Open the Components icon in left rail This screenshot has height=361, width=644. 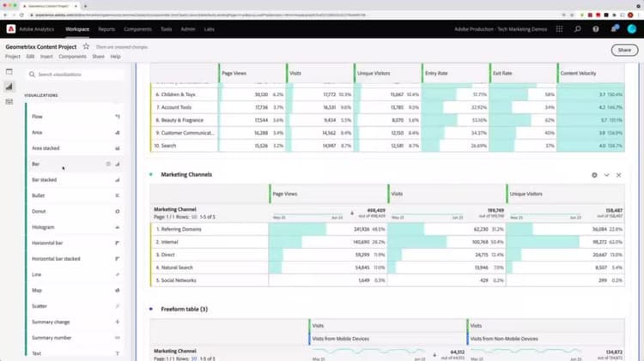click(x=9, y=101)
